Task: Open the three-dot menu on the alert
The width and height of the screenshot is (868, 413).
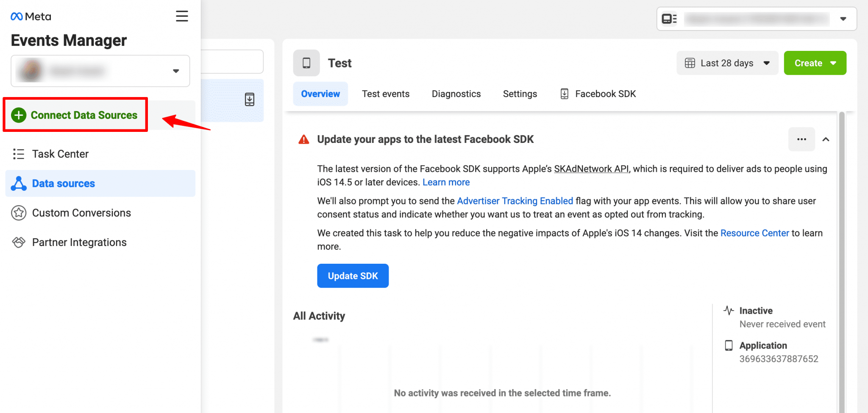Action: [801, 139]
